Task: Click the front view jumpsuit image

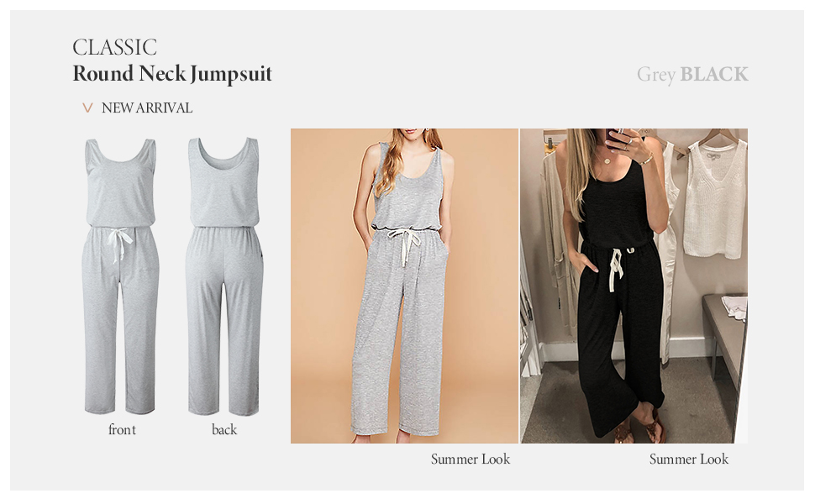Action: [x=121, y=276]
